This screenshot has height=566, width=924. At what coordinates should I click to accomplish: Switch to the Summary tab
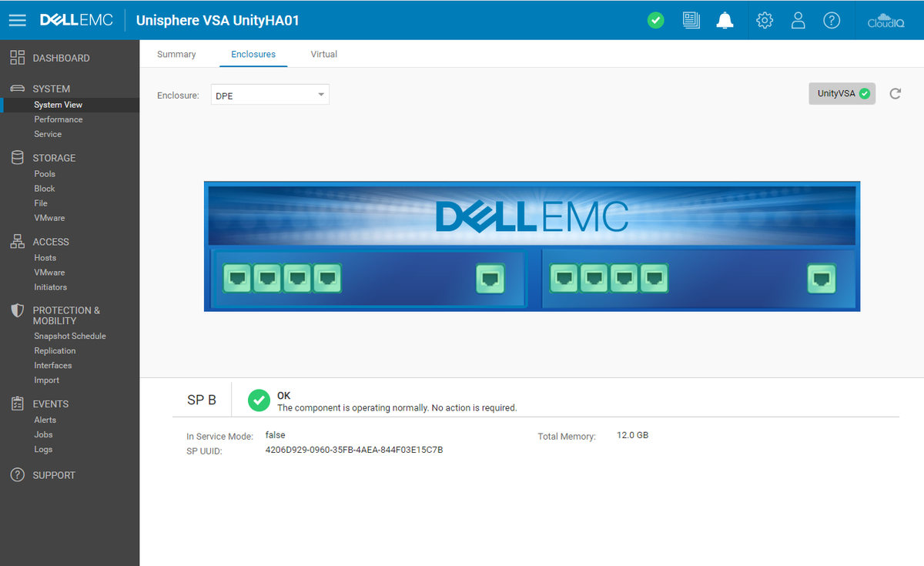point(176,55)
